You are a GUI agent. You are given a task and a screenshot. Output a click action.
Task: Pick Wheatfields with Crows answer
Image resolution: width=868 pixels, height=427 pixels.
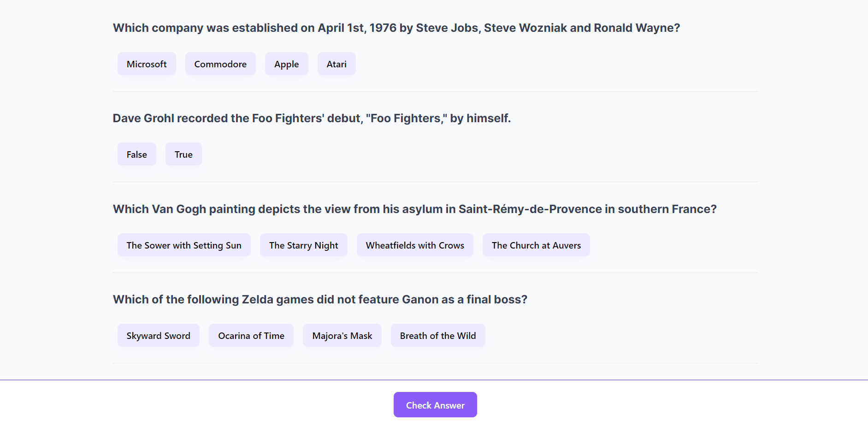click(x=415, y=245)
